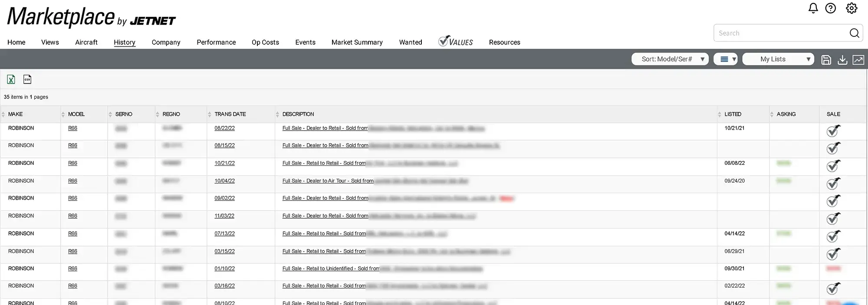Go to the Aircraft menu

[x=86, y=42]
